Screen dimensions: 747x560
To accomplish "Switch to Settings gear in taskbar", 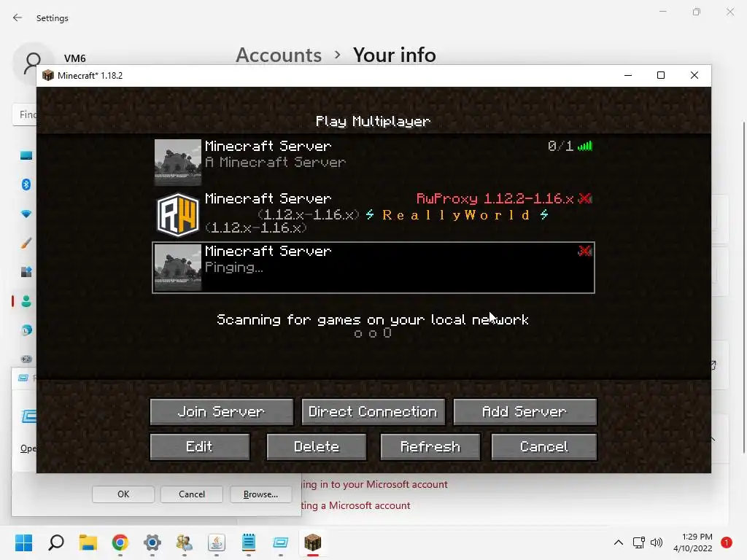I will pyautogui.click(x=152, y=542).
